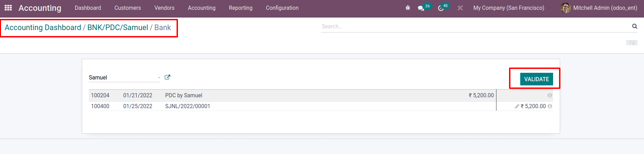Click the search magnifier icon
Screen dimensions: 644x154
pos(635,26)
